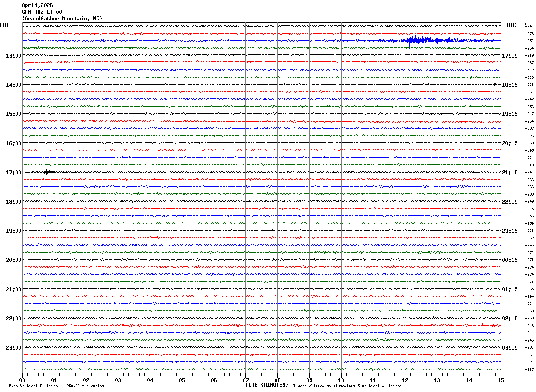This screenshot has width=536, height=392.
Task: Click the 17:15 UTC time label
Action: (509, 55)
